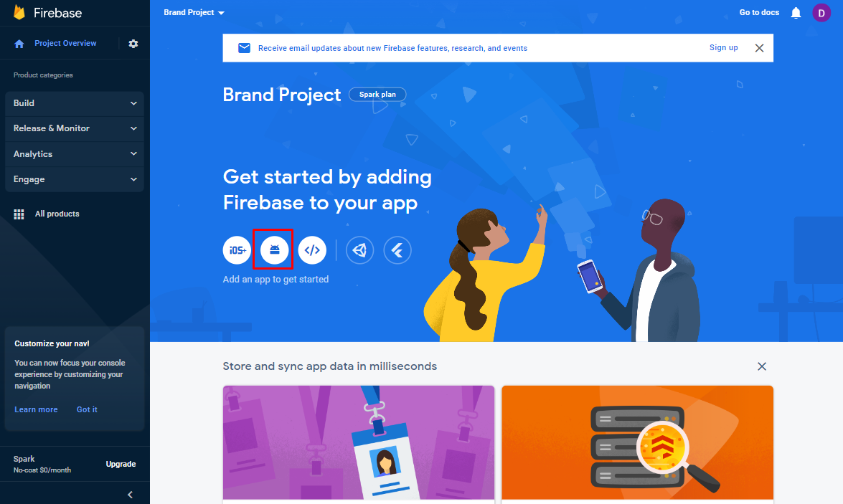Open the Go to docs link
This screenshot has width=843, height=504.
[759, 12]
